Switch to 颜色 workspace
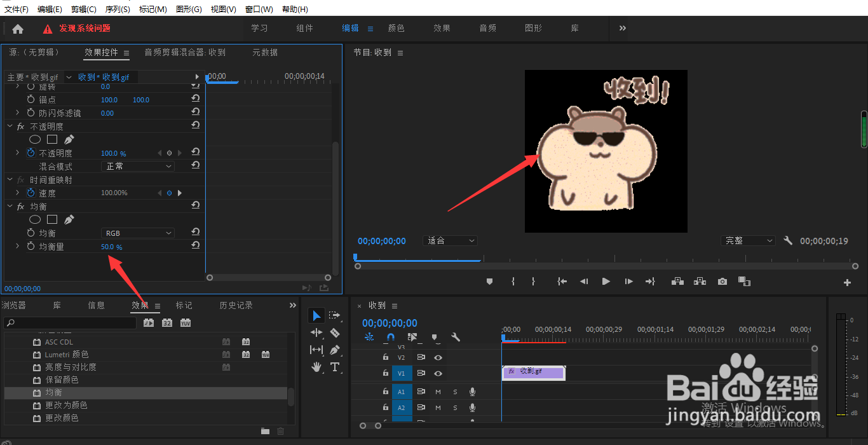The image size is (868, 445). (x=397, y=28)
